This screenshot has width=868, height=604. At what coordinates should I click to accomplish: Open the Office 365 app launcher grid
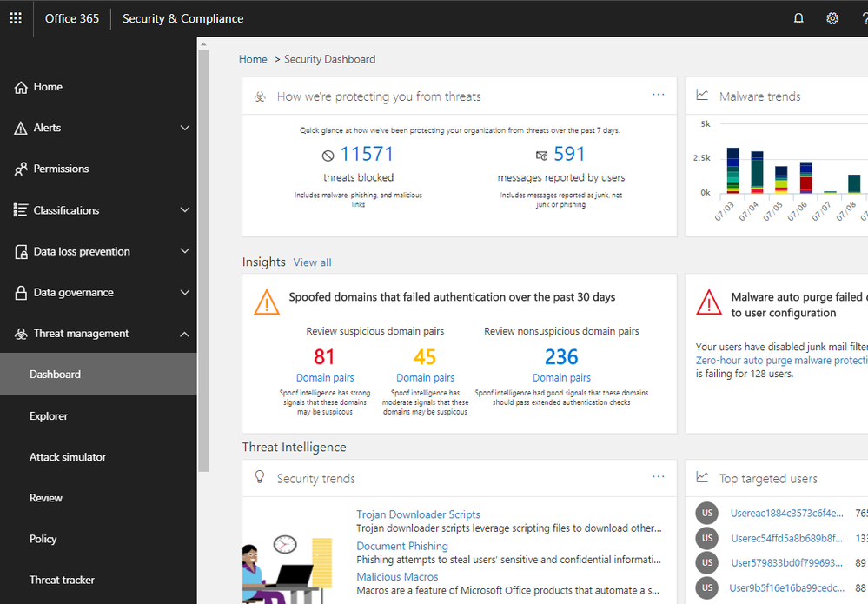(16, 18)
